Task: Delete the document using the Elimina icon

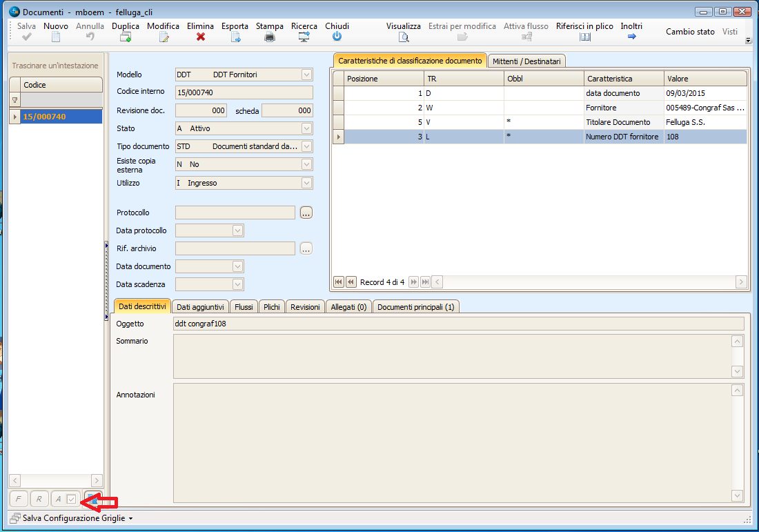Action: (x=200, y=37)
